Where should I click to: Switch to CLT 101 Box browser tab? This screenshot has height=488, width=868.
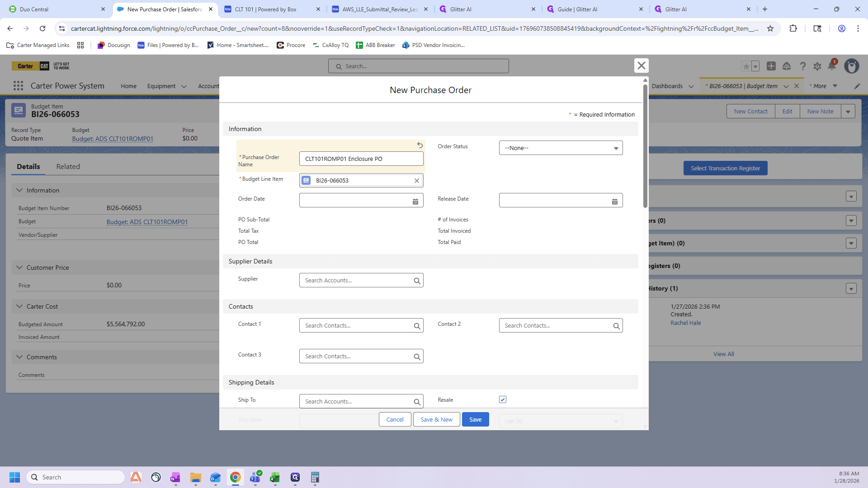pyautogui.click(x=272, y=9)
